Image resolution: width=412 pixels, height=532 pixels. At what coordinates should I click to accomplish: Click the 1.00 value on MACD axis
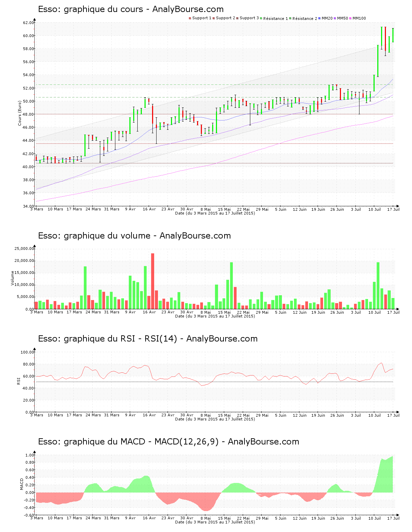tap(30, 455)
